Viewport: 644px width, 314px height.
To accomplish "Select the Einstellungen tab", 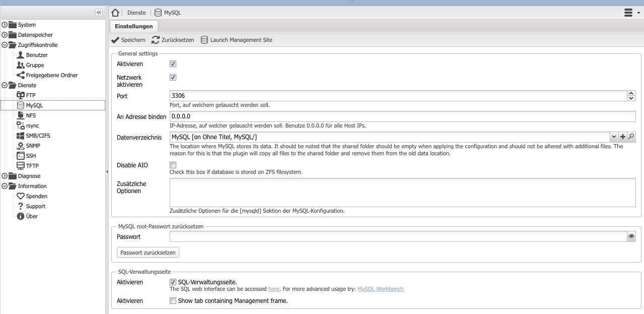I will (x=134, y=26).
